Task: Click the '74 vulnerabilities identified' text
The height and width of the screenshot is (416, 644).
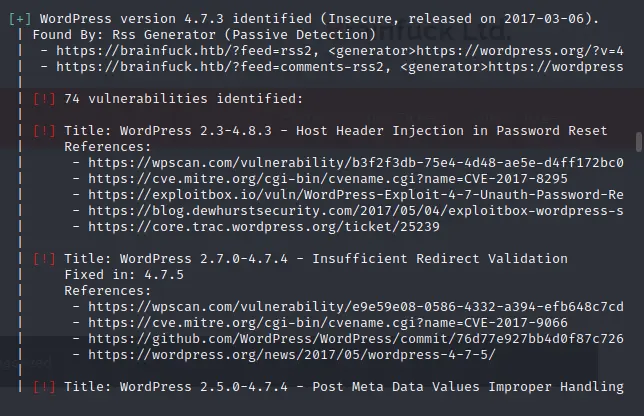Action: [x=183, y=99]
